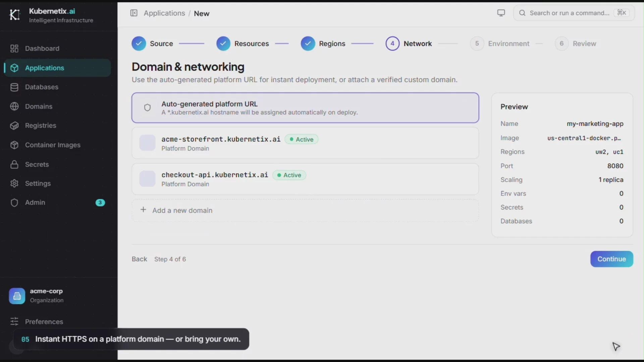Viewport: 644px width, 362px height.
Task: Click the Preferences sliders icon
Action: pyautogui.click(x=14, y=322)
